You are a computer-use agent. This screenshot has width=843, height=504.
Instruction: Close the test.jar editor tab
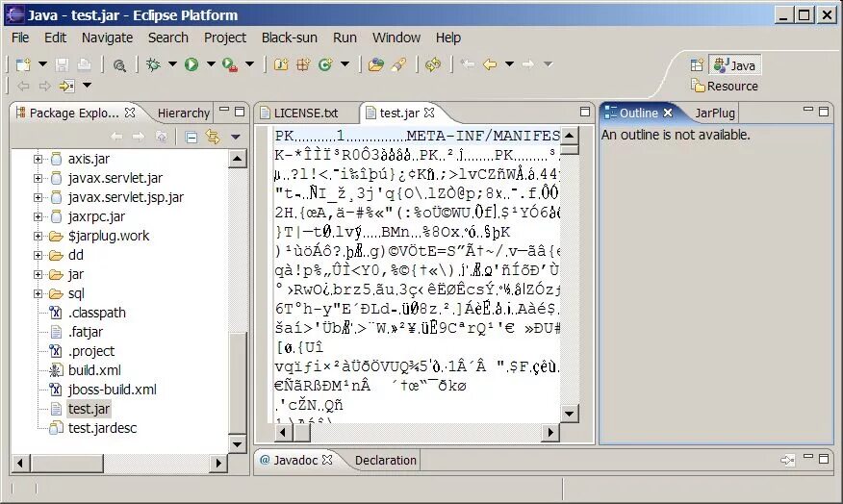pyautogui.click(x=429, y=113)
